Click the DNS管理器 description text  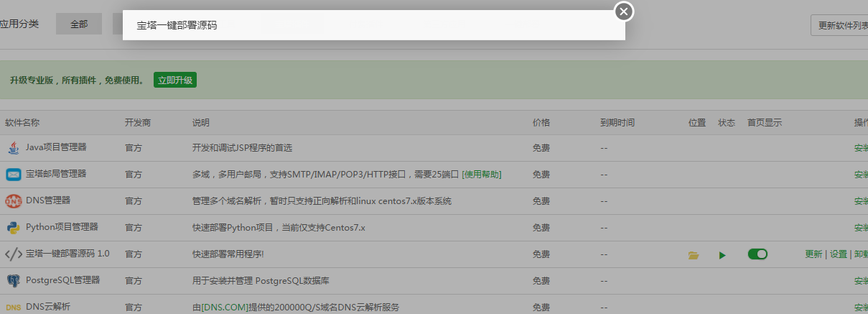[322, 201]
